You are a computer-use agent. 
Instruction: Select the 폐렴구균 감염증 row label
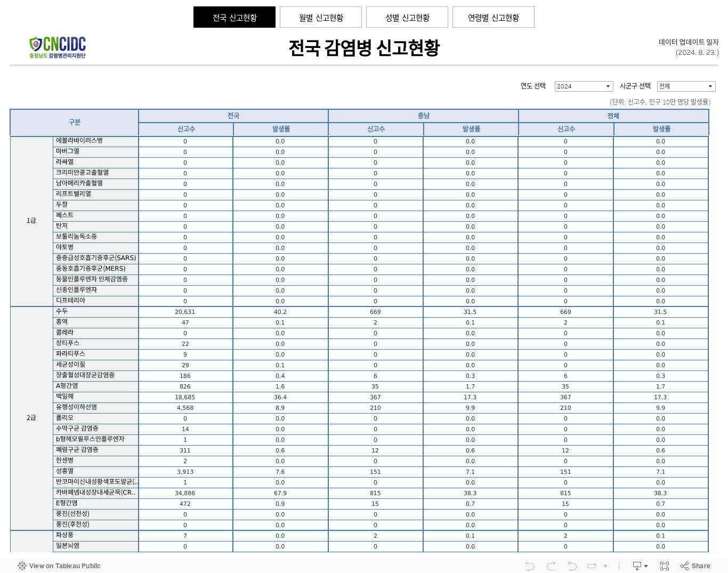(x=96, y=450)
